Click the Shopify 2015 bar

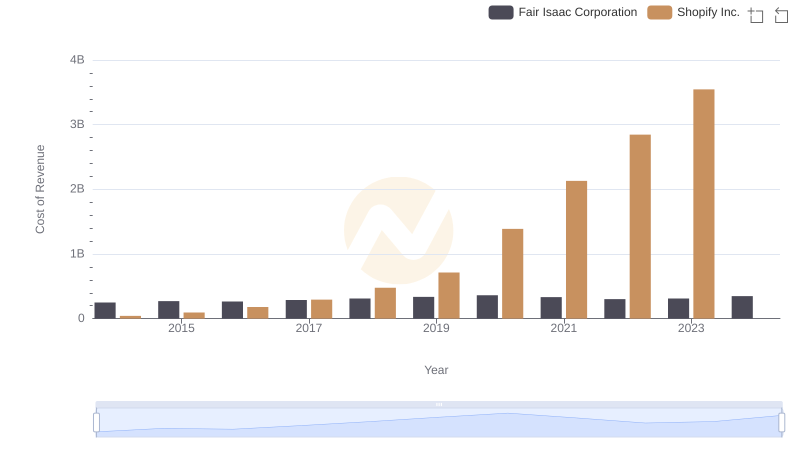(194, 315)
